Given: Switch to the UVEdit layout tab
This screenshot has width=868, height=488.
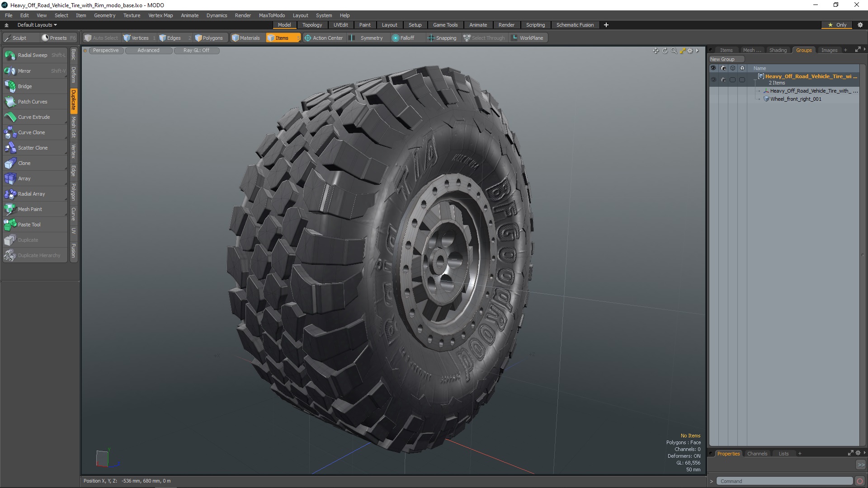Looking at the screenshot, I should click(x=340, y=25).
